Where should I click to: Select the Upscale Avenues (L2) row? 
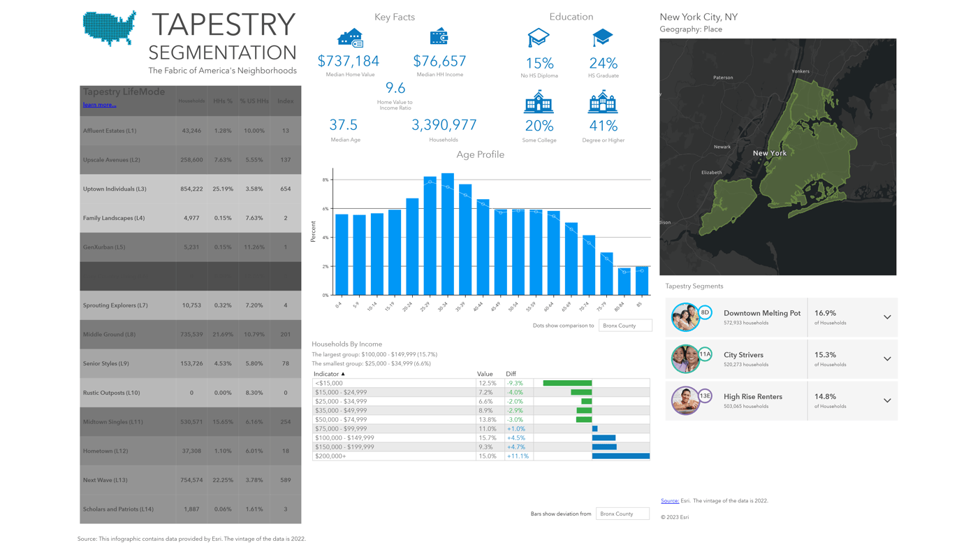(x=191, y=160)
